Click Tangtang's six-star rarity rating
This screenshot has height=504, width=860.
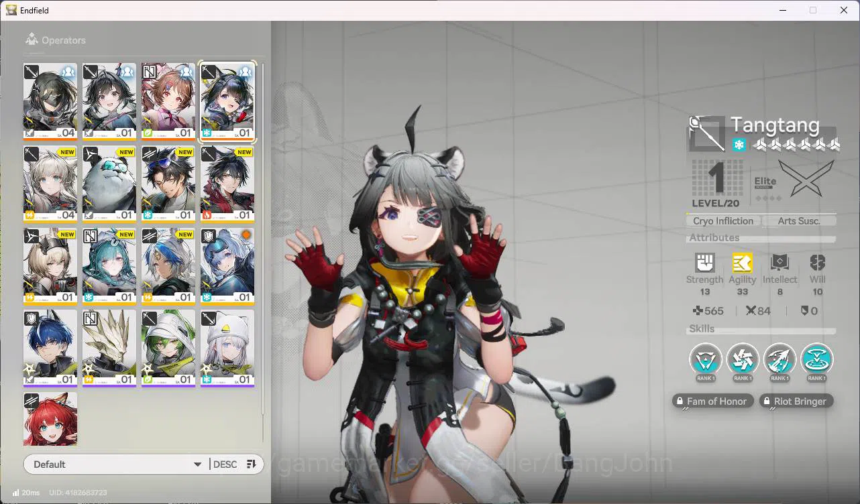796,145
